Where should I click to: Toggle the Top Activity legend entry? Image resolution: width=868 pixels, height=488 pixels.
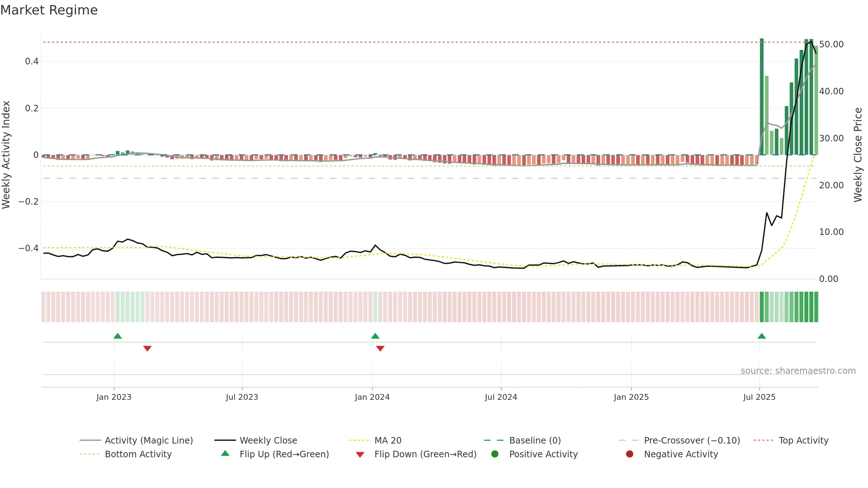tap(791, 440)
